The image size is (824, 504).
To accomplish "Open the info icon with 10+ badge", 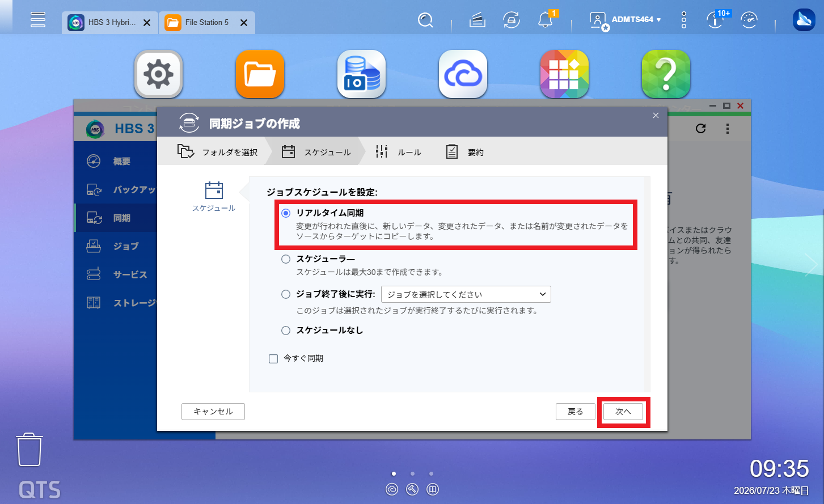I will pyautogui.click(x=716, y=20).
